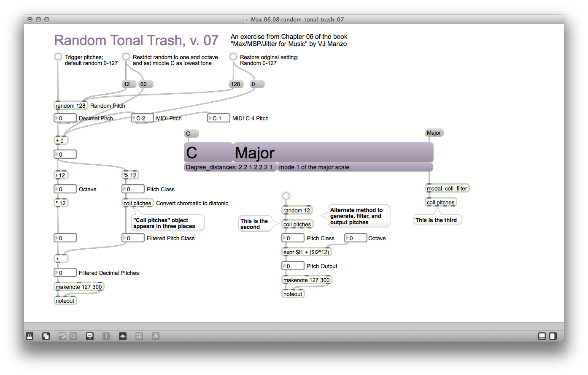Click the binoculars icon in bottom toolbar
The height and width of the screenshot is (375, 588).
[62, 336]
